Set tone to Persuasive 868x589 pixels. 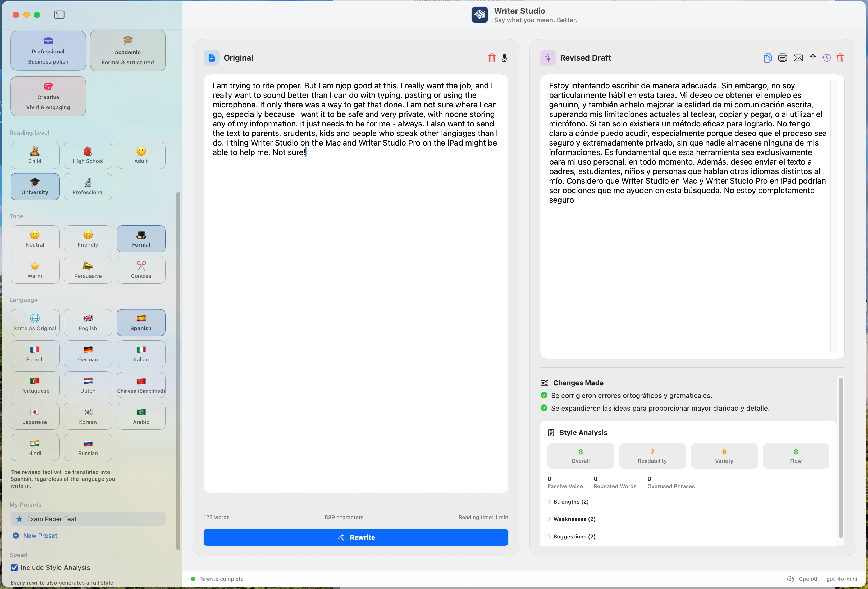[x=88, y=270]
